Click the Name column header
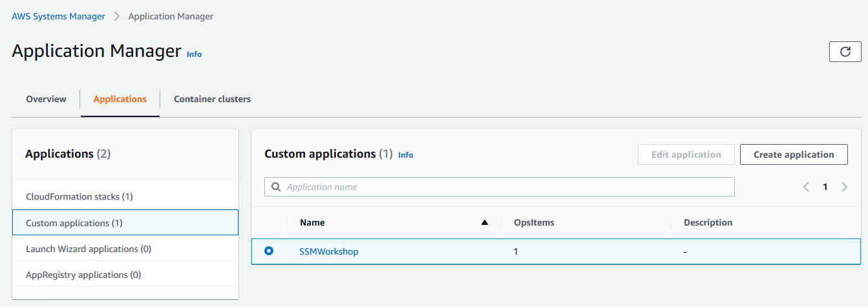Image resolution: width=868 pixels, height=307 pixels. [x=312, y=222]
